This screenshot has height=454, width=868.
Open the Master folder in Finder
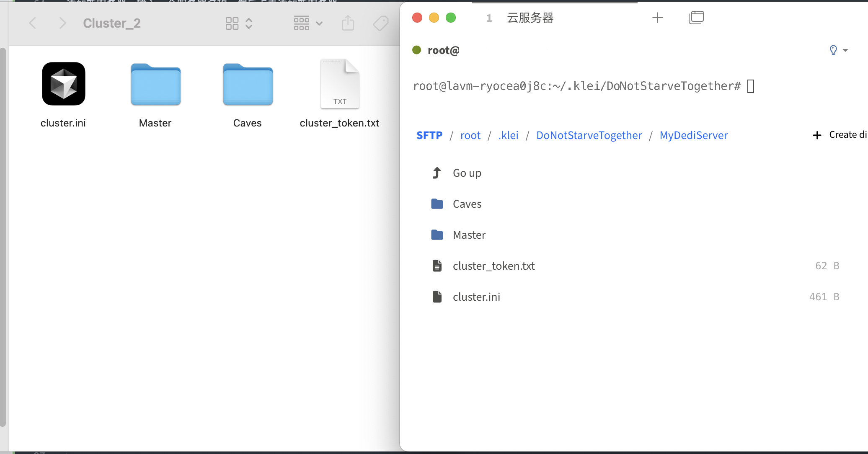155,85
